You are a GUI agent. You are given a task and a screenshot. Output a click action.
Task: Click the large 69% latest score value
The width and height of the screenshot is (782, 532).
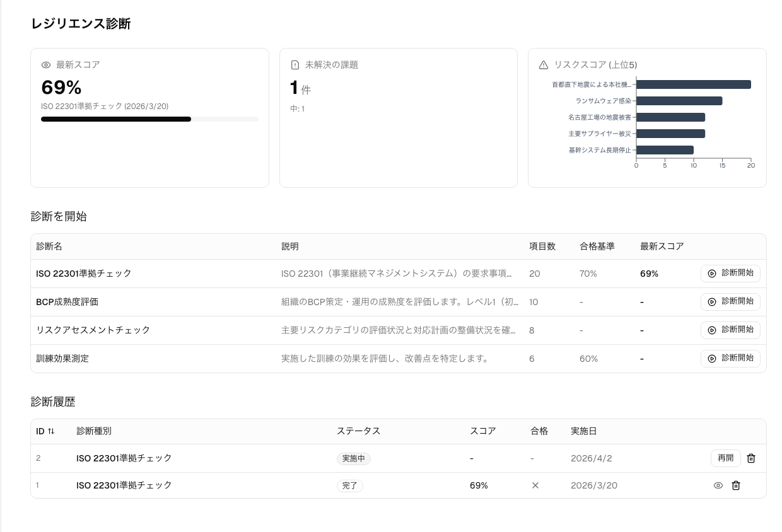[x=61, y=87]
